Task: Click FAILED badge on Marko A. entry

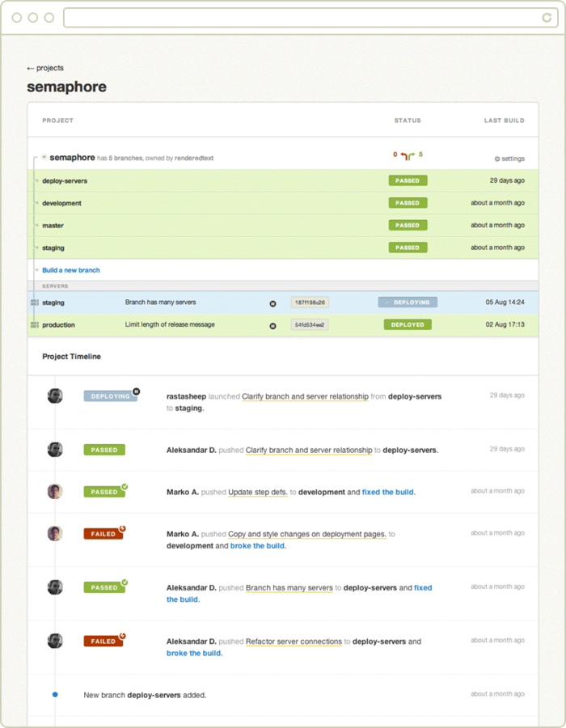Action: (103, 534)
